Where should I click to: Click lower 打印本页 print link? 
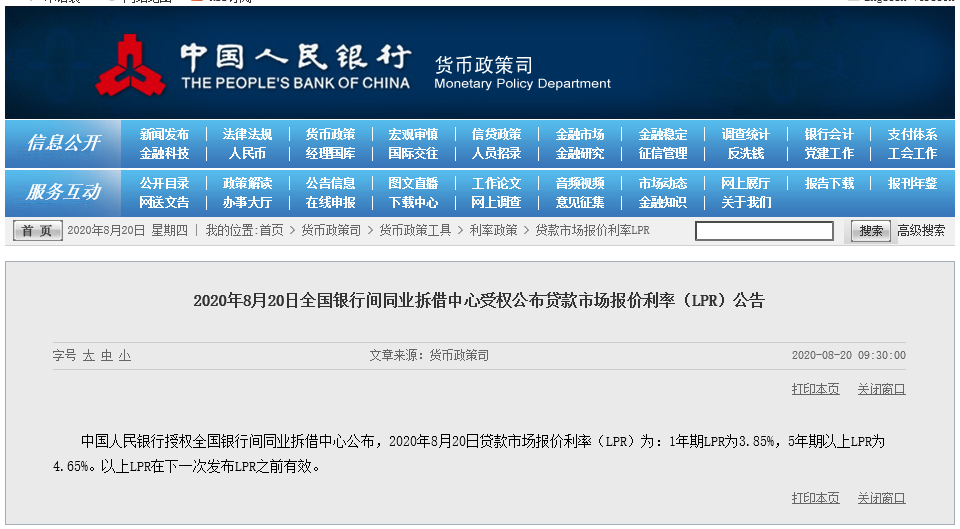(x=816, y=498)
